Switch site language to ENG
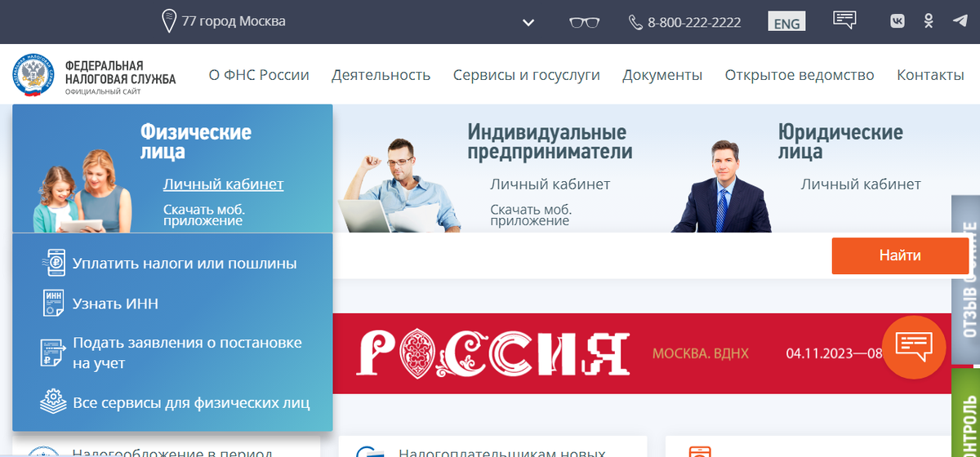The height and width of the screenshot is (457, 980). (787, 22)
